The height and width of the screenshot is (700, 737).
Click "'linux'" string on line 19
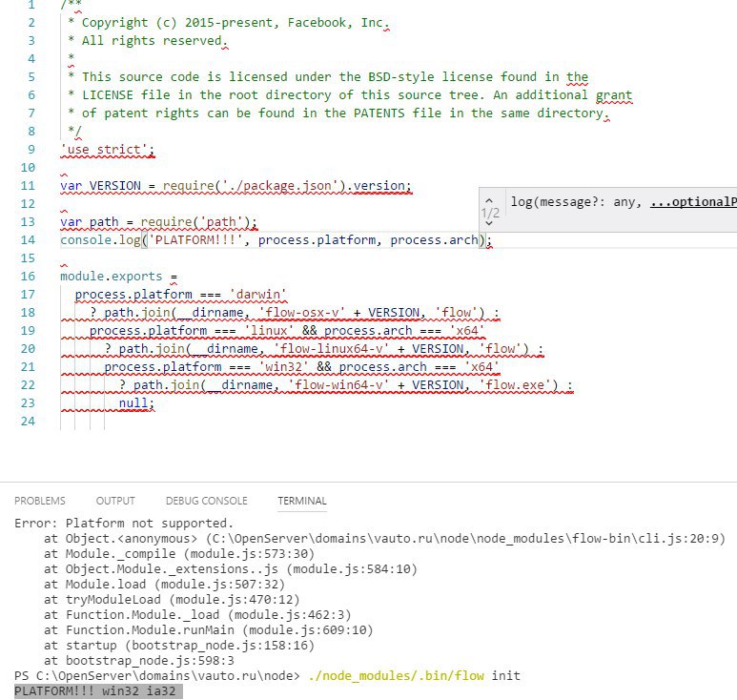click(269, 331)
